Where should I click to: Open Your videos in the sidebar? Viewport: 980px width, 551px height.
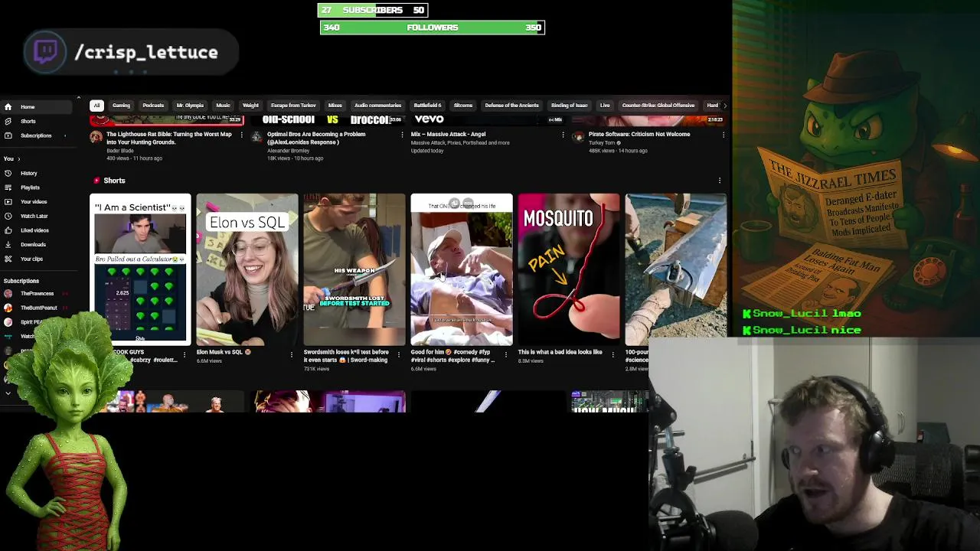point(33,201)
